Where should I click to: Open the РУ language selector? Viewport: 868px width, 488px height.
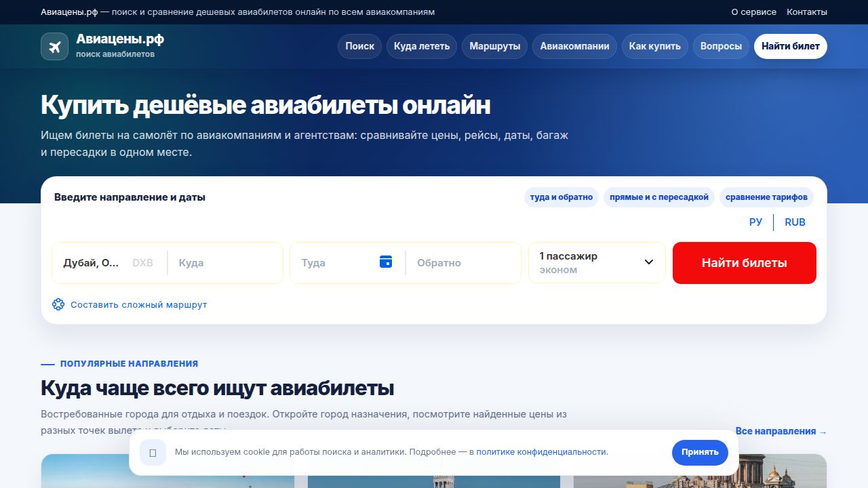pyautogui.click(x=756, y=222)
